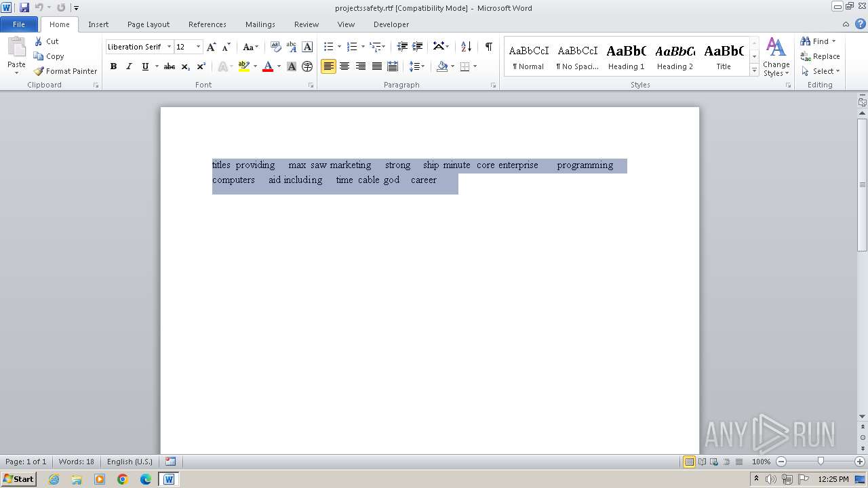Toggle italic formatting
The width and height of the screenshot is (868, 488).
pos(129,66)
